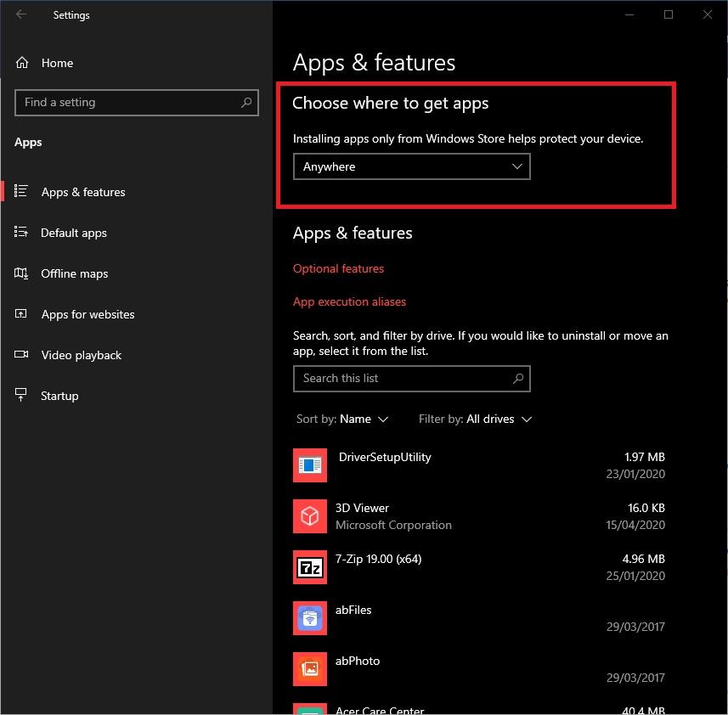The height and width of the screenshot is (715, 728).
Task: Open App execution aliases link
Action: [349, 301]
